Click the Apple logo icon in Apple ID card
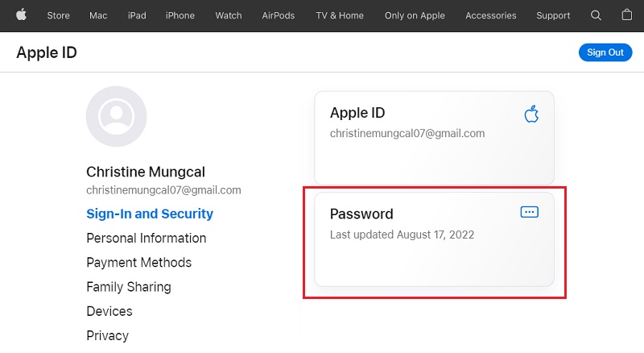The height and width of the screenshot is (353, 644). (x=530, y=114)
